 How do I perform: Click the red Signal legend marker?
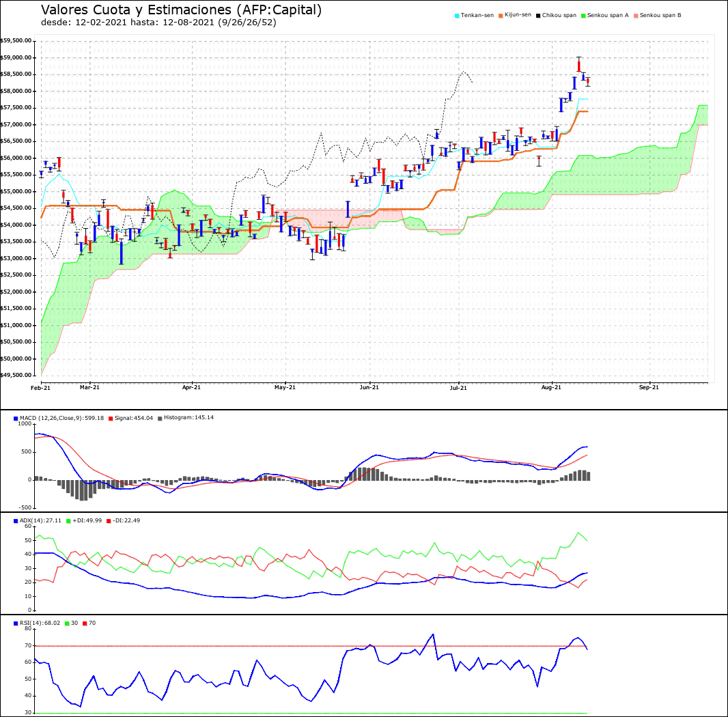[x=111, y=419]
